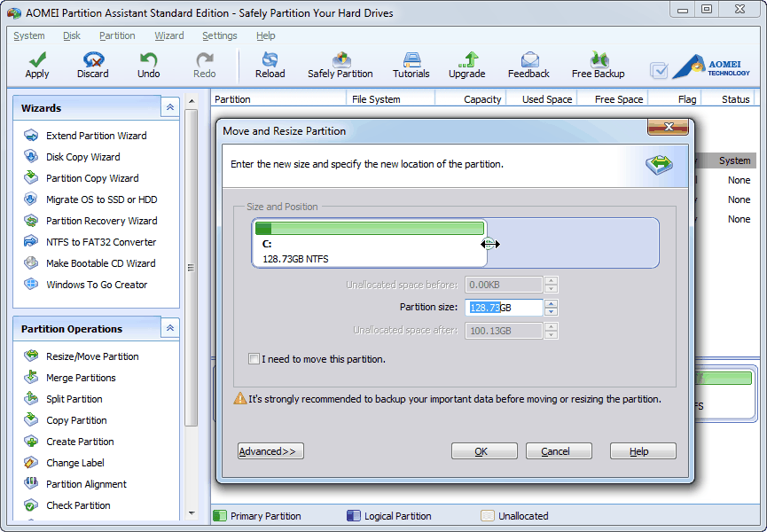Screen dimensions: 767x532
Task: Click Unallocated space after down arrow
Action: 552,334
